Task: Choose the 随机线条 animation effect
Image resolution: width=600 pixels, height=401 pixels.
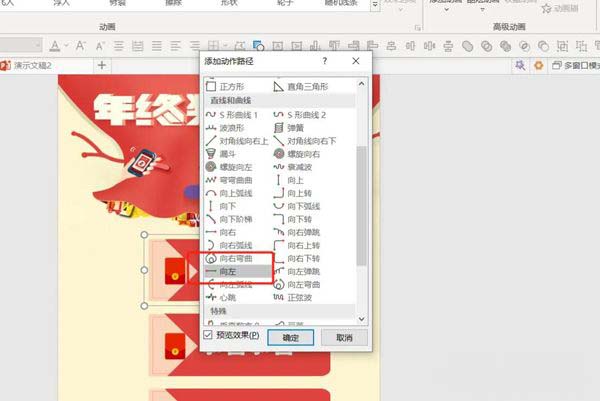Action: [341, 3]
